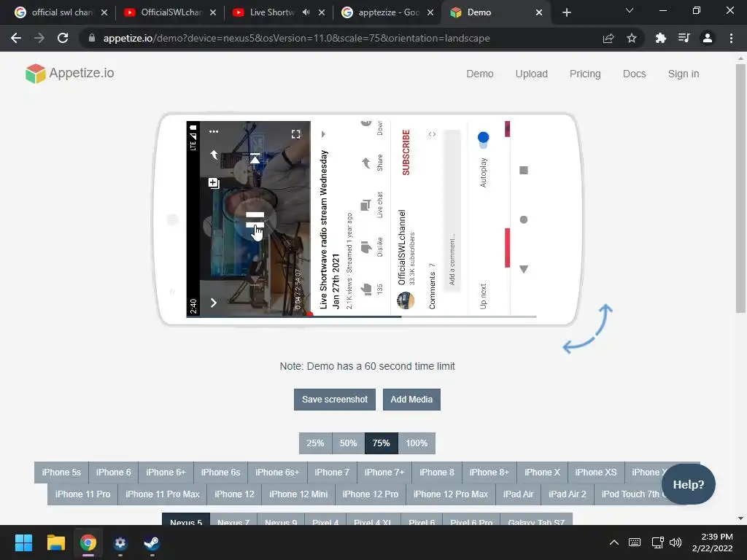The width and height of the screenshot is (747, 560).
Task: Tap the save to playlist icon on video
Action: click(214, 183)
